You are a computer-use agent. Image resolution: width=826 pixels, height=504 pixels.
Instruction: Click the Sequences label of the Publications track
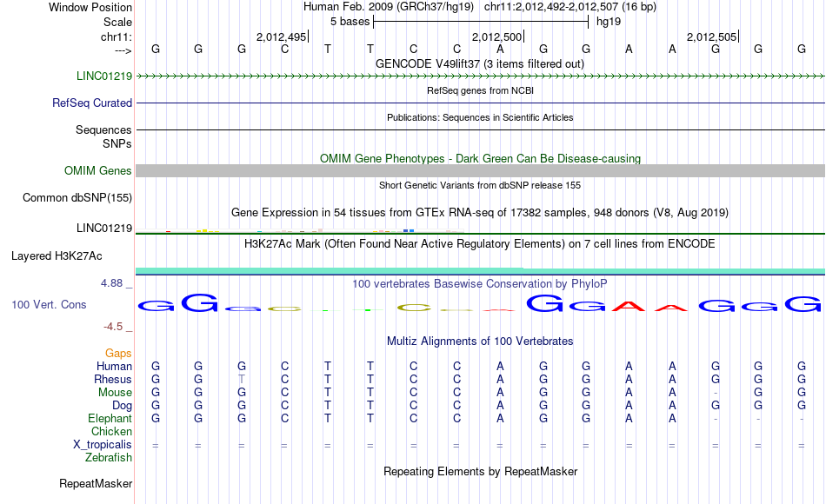coord(103,129)
